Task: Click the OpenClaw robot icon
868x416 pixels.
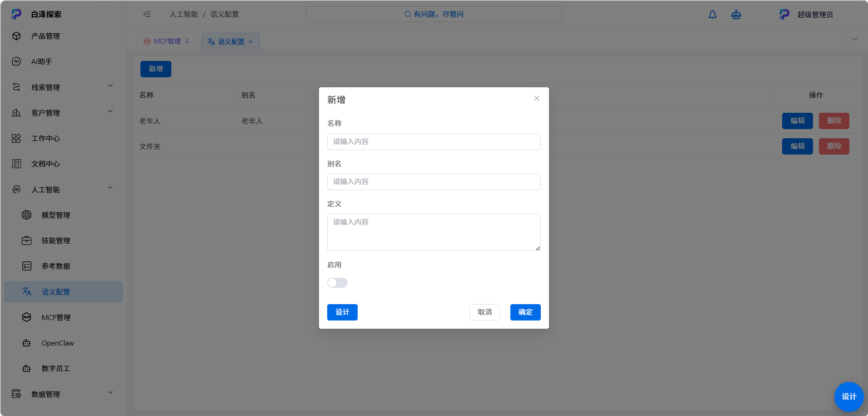Action: (x=27, y=343)
